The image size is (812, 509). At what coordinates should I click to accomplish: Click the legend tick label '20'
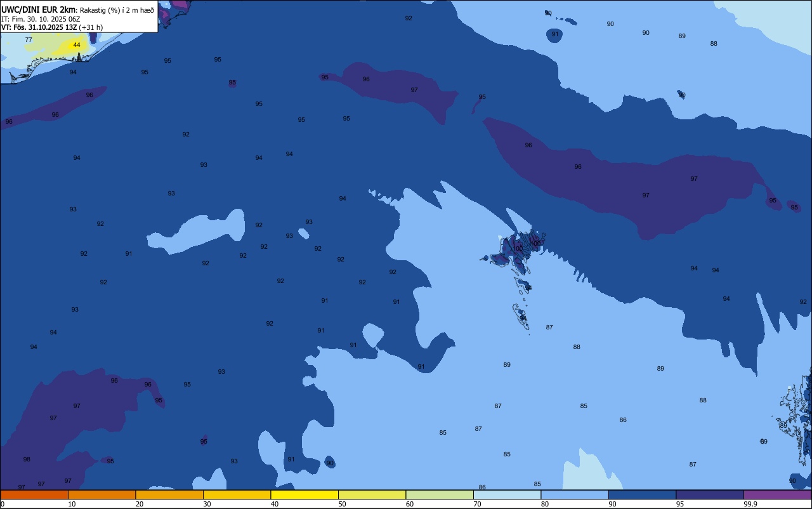pos(140,504)
